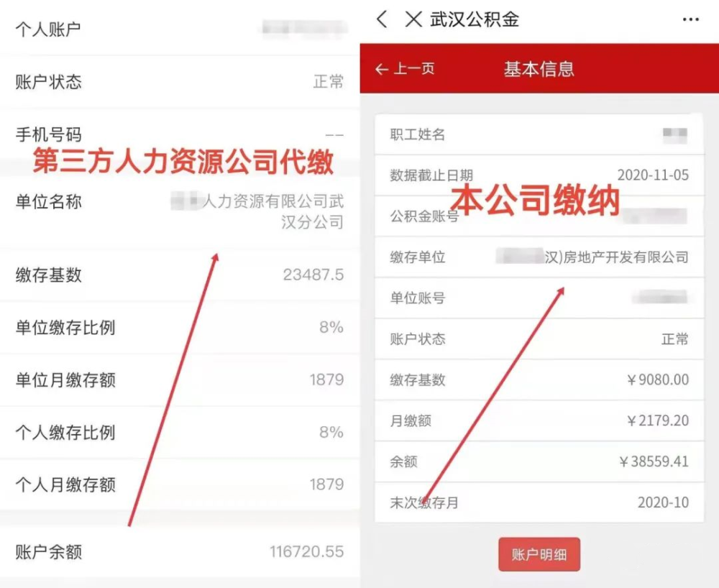719x588 pixels.
Task: Tap the 账户状态 正常 row on left
Action: pyautogui.click(x=180, y=82)
